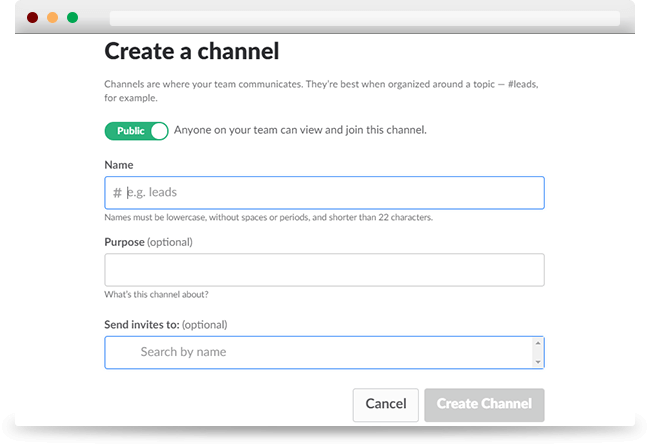
Task: Click the green maximize window button
Action: click(x=72, y=17)
